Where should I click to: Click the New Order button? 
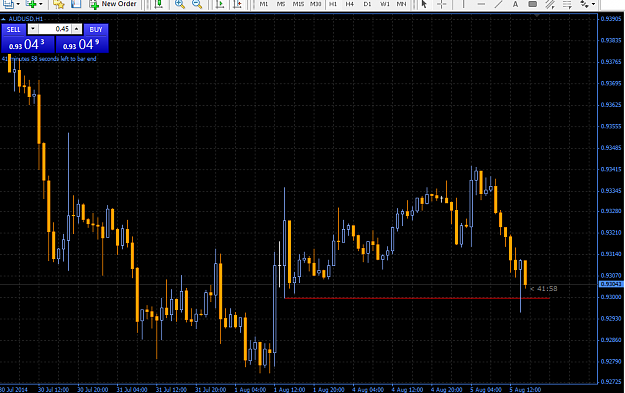113,4
